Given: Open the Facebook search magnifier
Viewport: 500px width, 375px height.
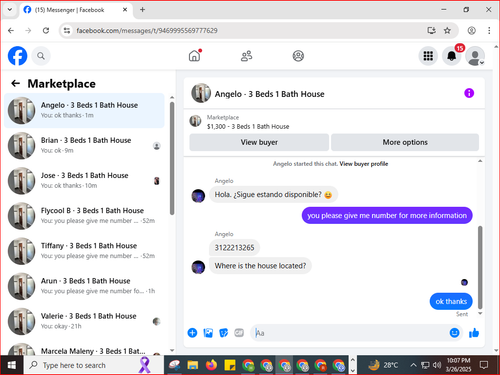Looking at the screenshot, I should [41, 56].
